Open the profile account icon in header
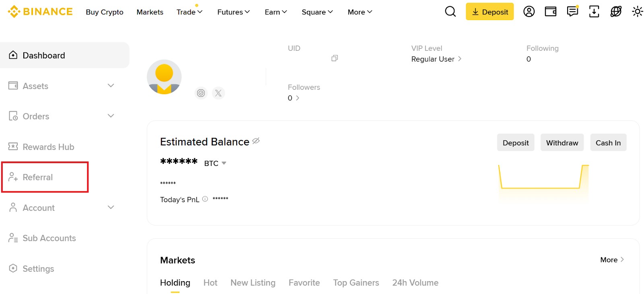644x294 pixels. pyautogui.click(x=529, y=12)
